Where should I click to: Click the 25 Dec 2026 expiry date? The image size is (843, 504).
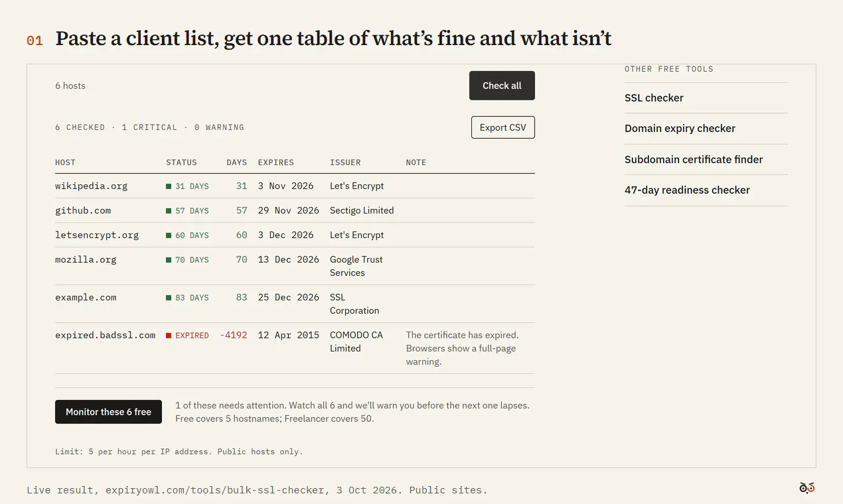(x=289, y=297)
